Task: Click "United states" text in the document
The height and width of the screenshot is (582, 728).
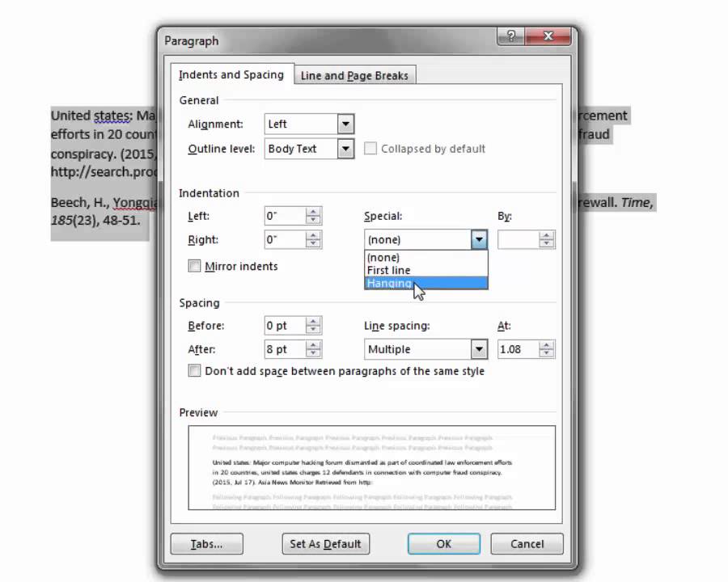Action: [90, 116]
